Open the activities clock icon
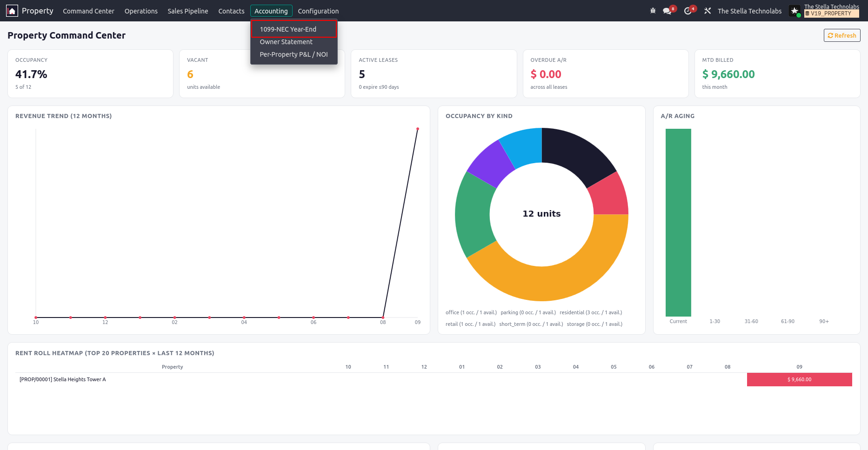Screen dimensions: 868x450 pos(688,11)
